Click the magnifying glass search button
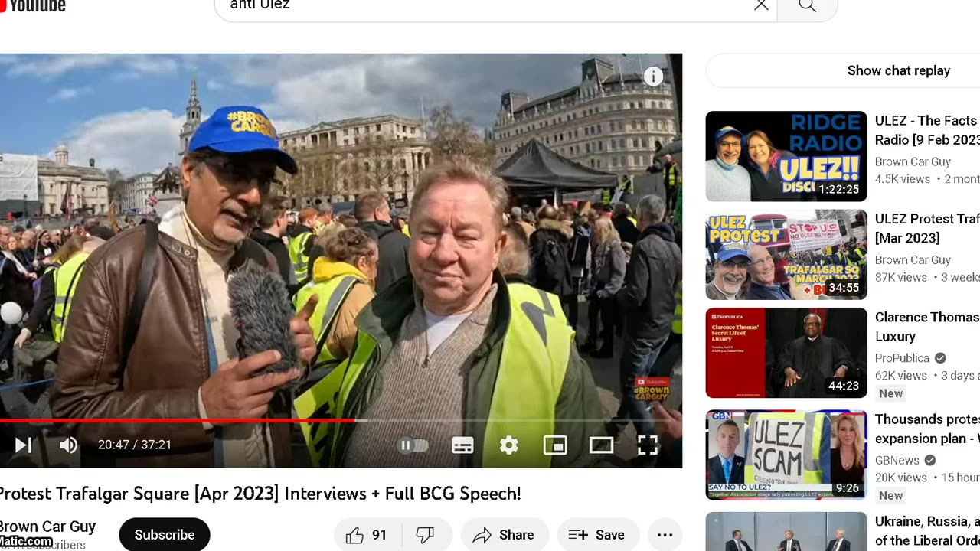Viewport: 980px width, 551px height. tap(807, 6)
